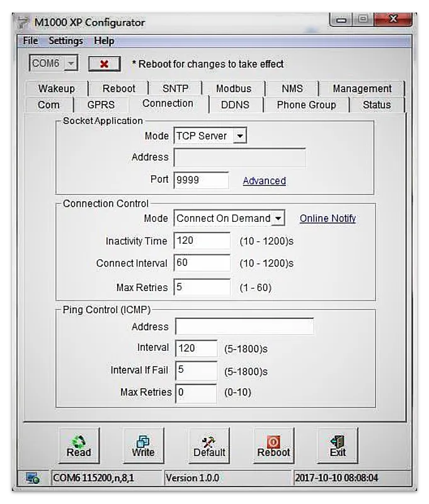The image size is (429, 504).
Task: Click the connection status icon in the status bar
Action: point(33,478)
